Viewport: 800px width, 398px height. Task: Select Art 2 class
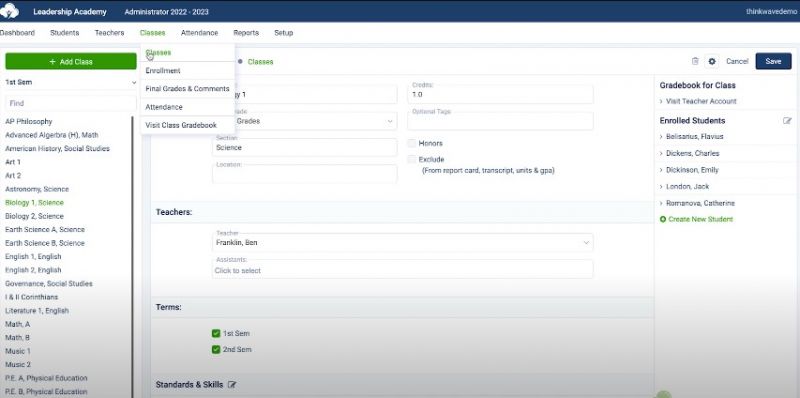13,176
